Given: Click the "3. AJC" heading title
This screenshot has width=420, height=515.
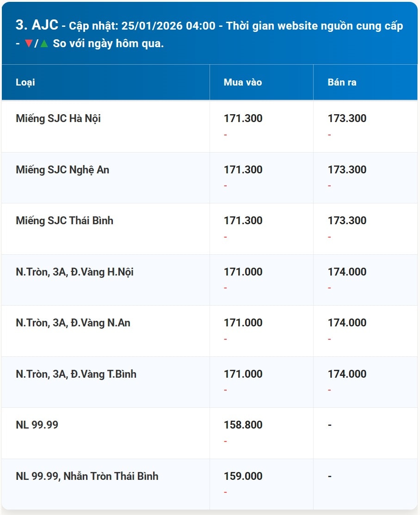Looking at the screenshot, I should coord(37,25).
